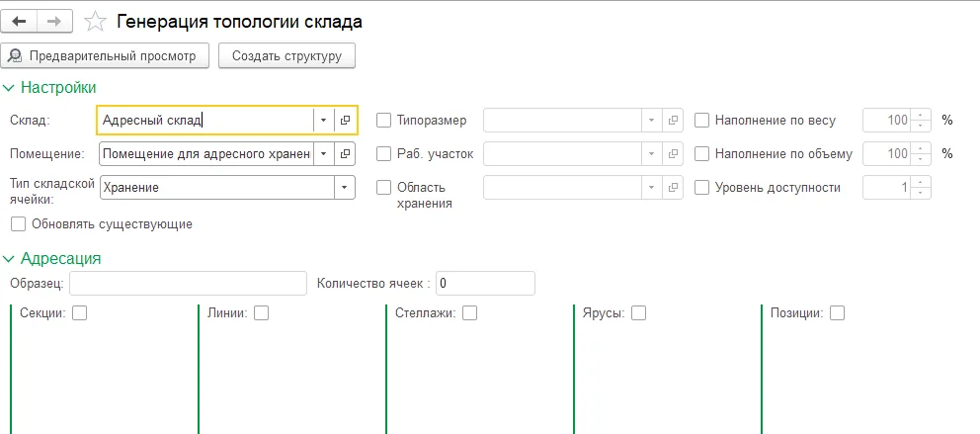
Task: Click the open icon next to Склад field
Action: 345,120
